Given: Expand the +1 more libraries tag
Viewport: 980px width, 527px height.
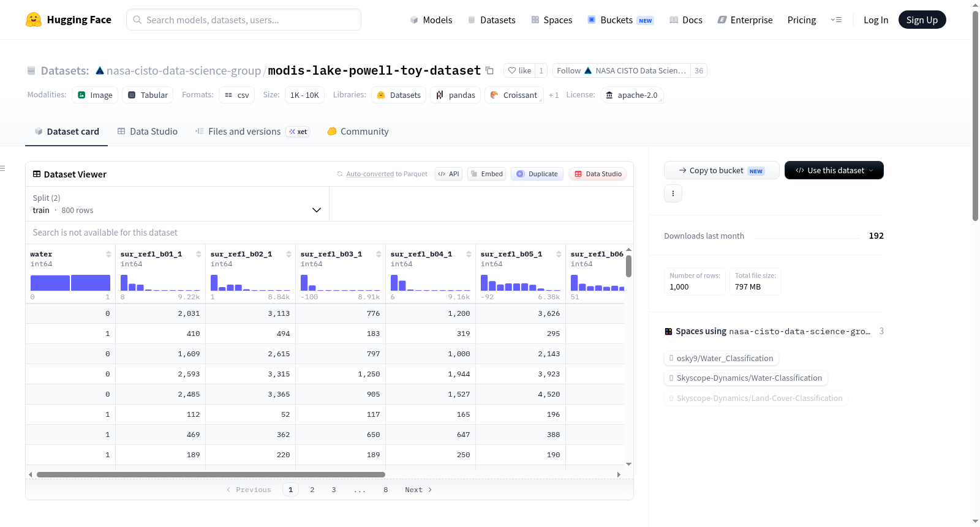Looking at the screenshot, I should coord(554,95).
